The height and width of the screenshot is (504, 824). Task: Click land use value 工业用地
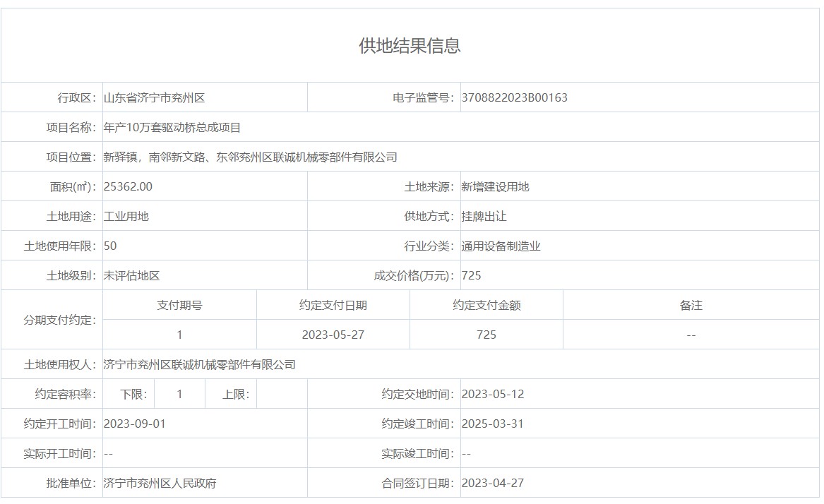tap(126, 217)
